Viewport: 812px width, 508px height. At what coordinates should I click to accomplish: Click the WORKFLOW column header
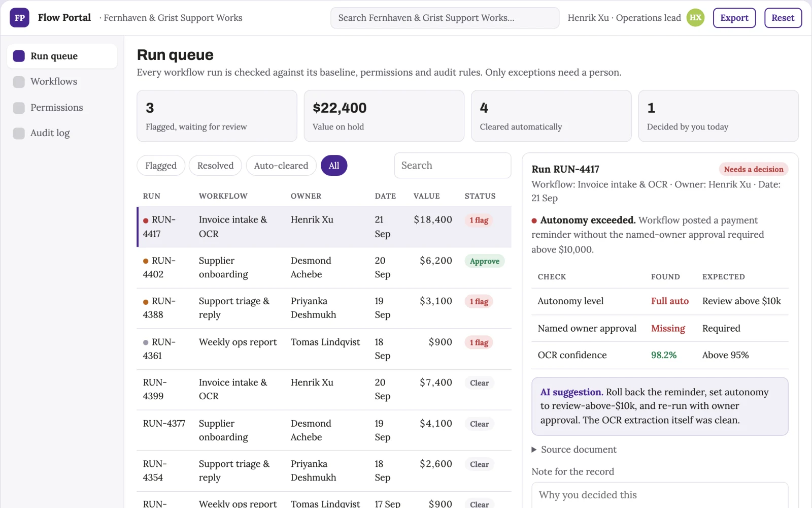click(x=223, y=196)
